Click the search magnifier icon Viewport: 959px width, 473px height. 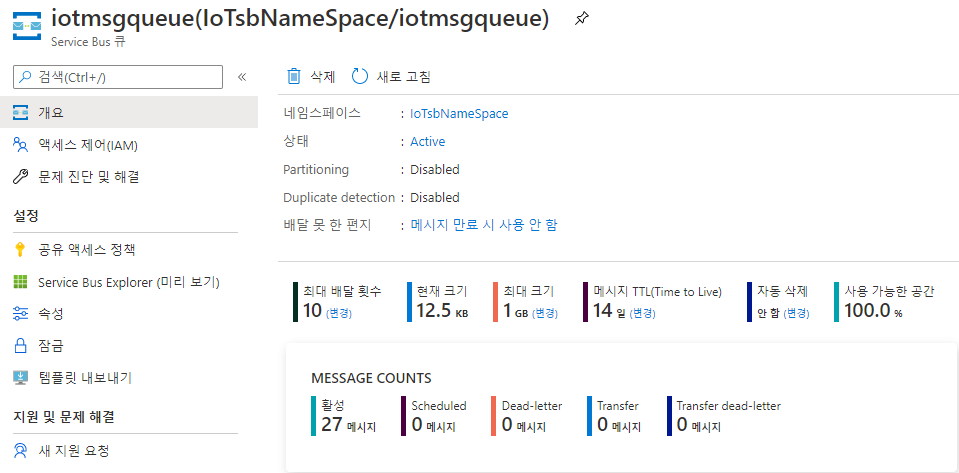point(25,77)
